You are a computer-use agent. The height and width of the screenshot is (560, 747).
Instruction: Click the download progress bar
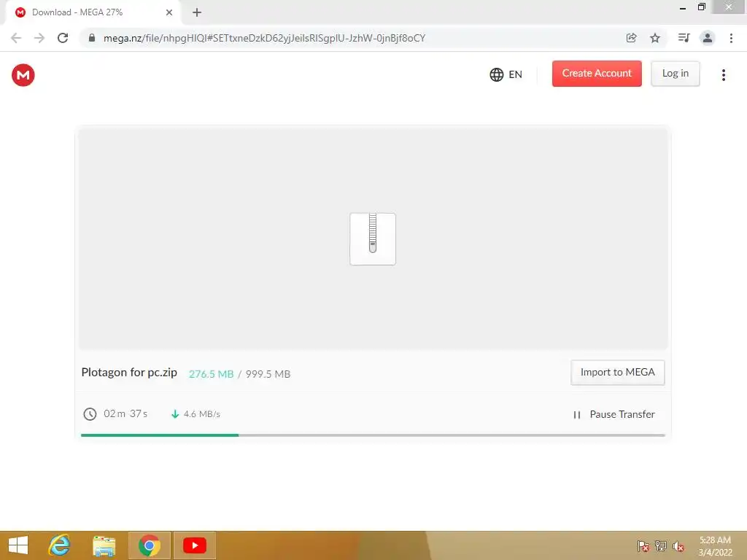point(373,435)
